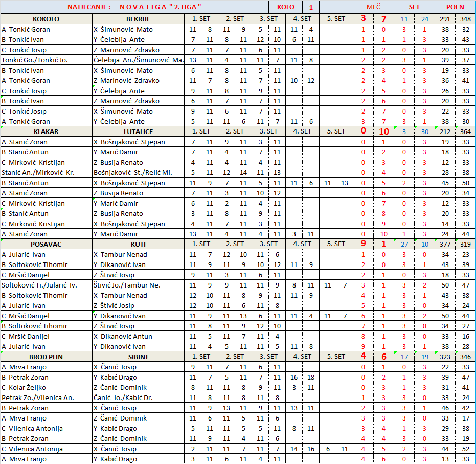Click the Čanić Jo./Kabić Dr. doubles cell
Image resolution: width=476 pixels, height=464 pixels.
tap(138, 397)
